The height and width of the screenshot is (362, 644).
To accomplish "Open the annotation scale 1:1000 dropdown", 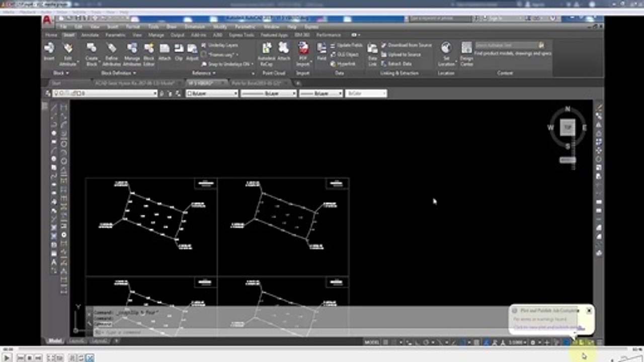I will tap(517, 342).
